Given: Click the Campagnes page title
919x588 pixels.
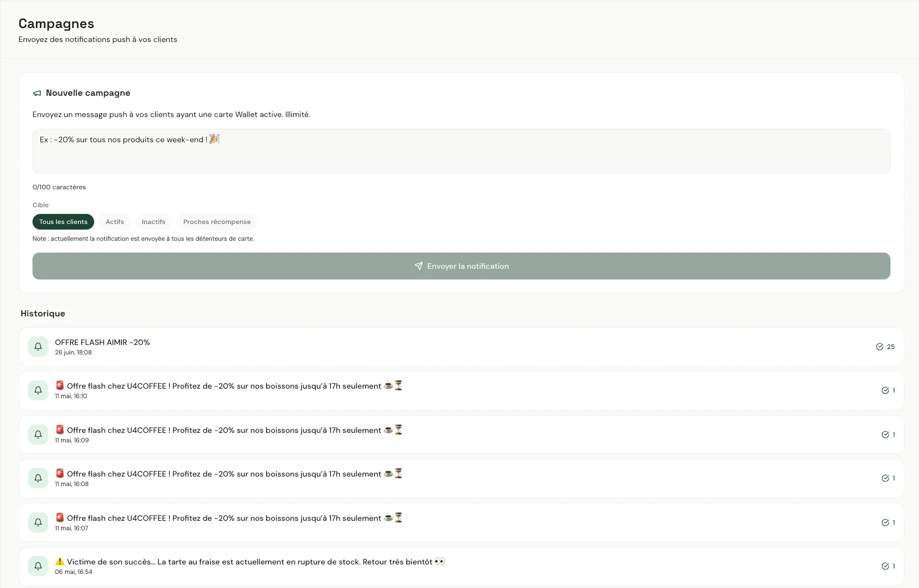Looking at the screenshot, I should click(x=56, y=24).
